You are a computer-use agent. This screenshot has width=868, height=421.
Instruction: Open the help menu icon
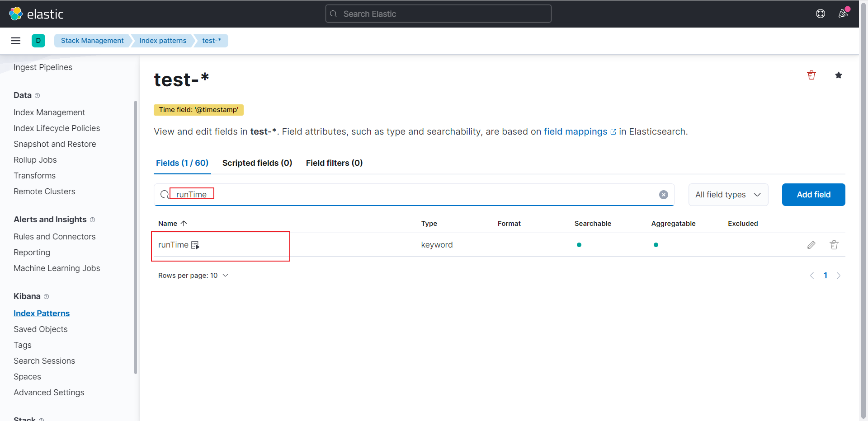pyautogui.click(x=821, y=14)
